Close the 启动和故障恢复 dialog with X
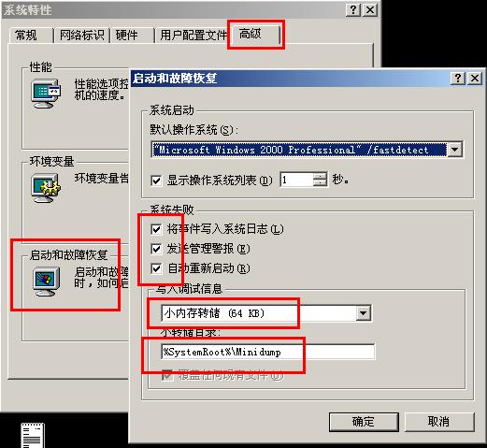 [x=475, y=78]
